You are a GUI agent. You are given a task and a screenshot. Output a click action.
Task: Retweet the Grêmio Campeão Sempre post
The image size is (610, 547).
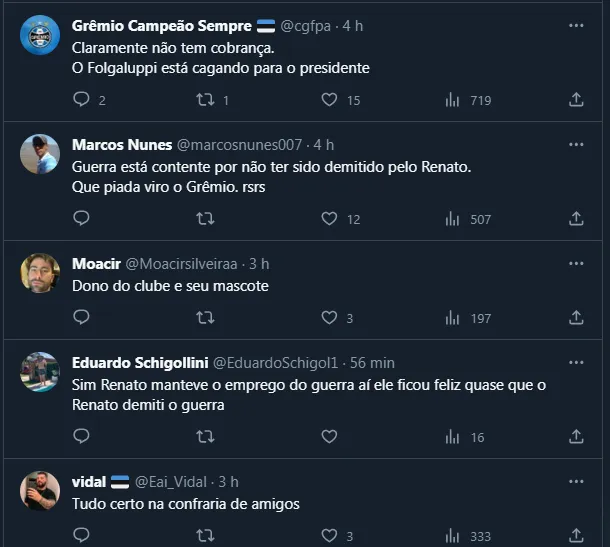[204, 100]
